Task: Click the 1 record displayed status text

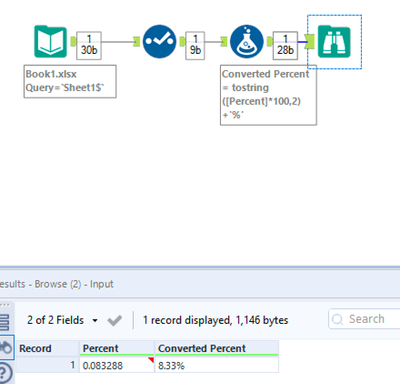Action: [x=215, y=320]
